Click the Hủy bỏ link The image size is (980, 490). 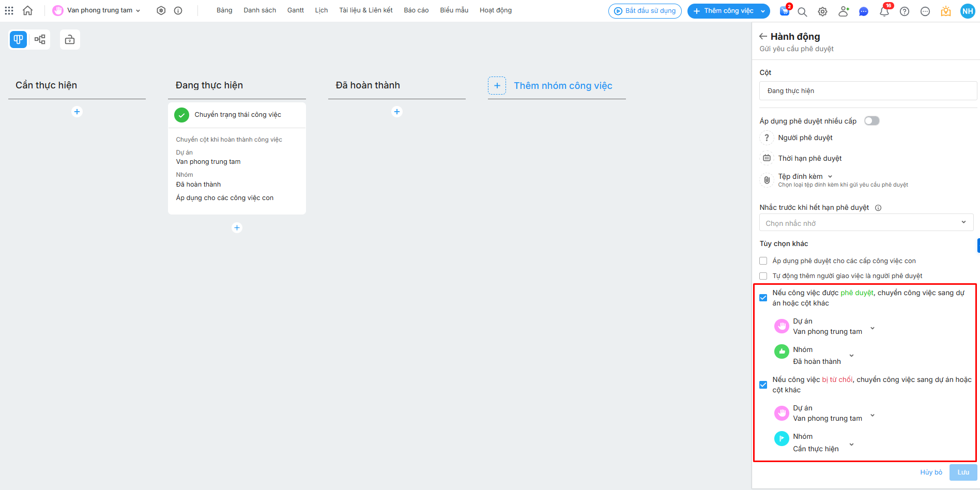[x=931, y=472]
